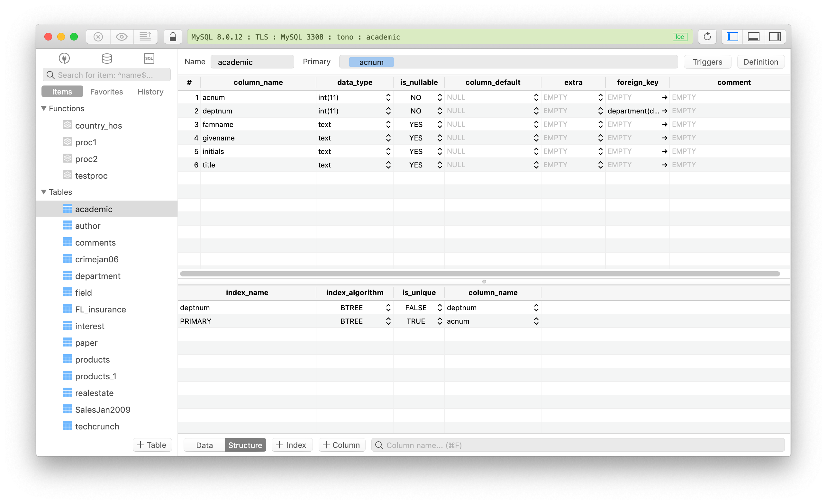Image resolution: width=827 pixels, height=504 pixels.
Task: Click the eye/preview icon in toolbar
Action: click(121, 37)
